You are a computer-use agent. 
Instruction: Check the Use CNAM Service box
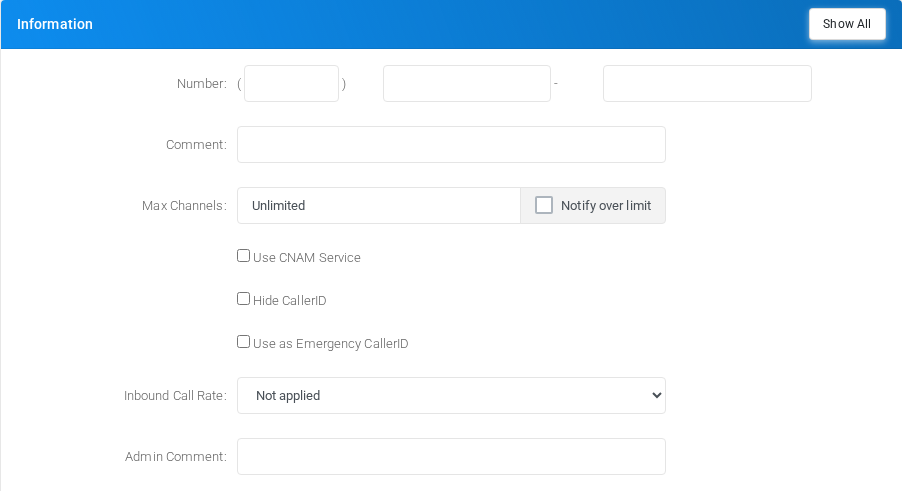coord(243,256)
